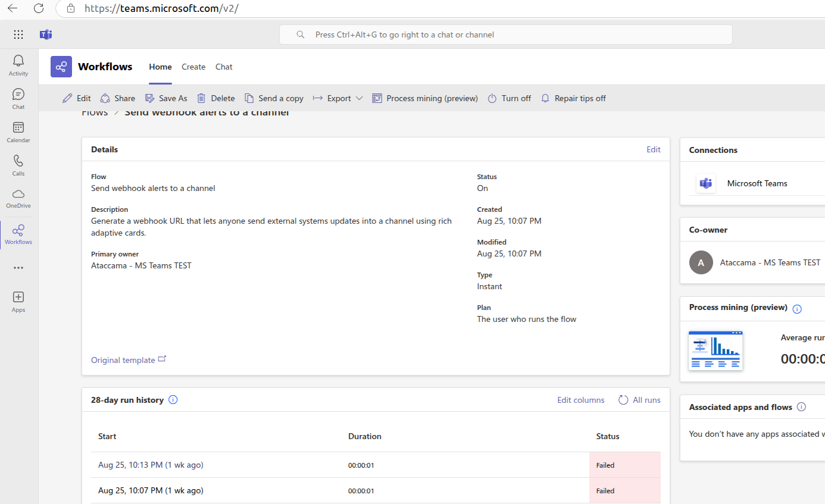Open more apps ellipsis in sidebar
The image size is (825, 504).
(x=18, y=268)
